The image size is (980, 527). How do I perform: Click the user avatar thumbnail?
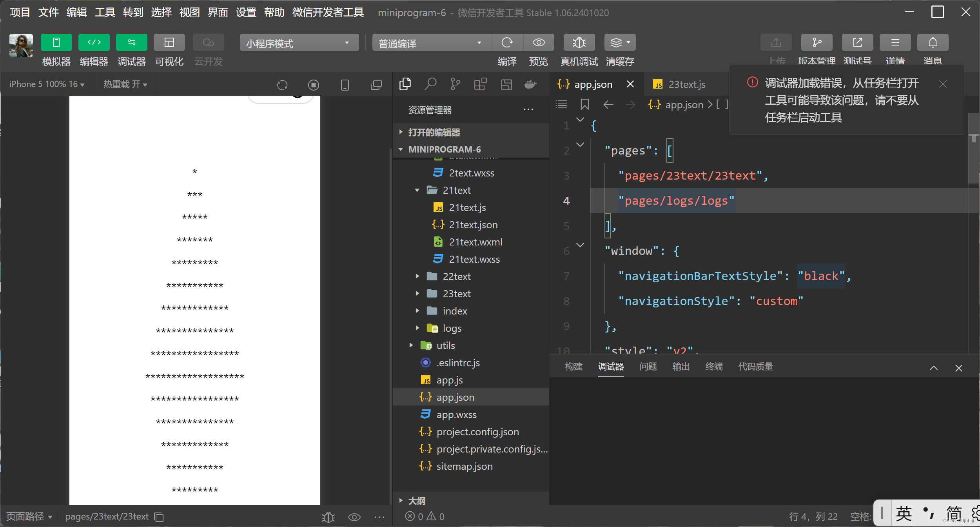[21, 45]
